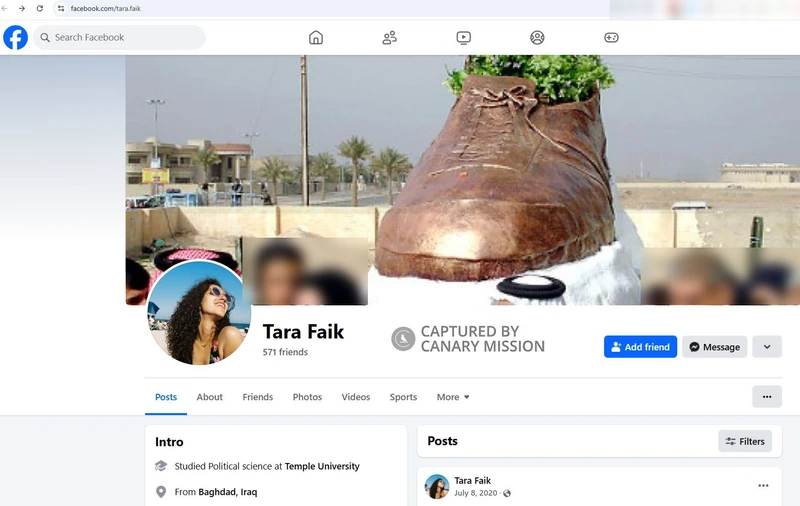Click 571 friends link
The image size is (800, 506).
pyautogui.click(x=285, y=352)
